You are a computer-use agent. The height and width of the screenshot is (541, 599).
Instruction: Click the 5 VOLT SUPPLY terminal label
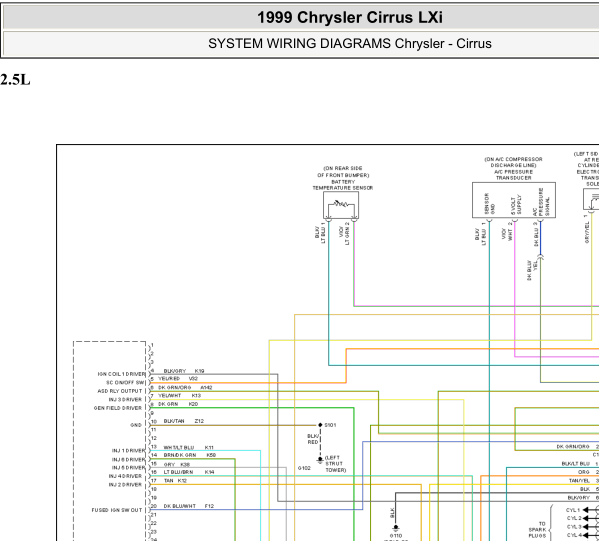[x=516, y=205]
